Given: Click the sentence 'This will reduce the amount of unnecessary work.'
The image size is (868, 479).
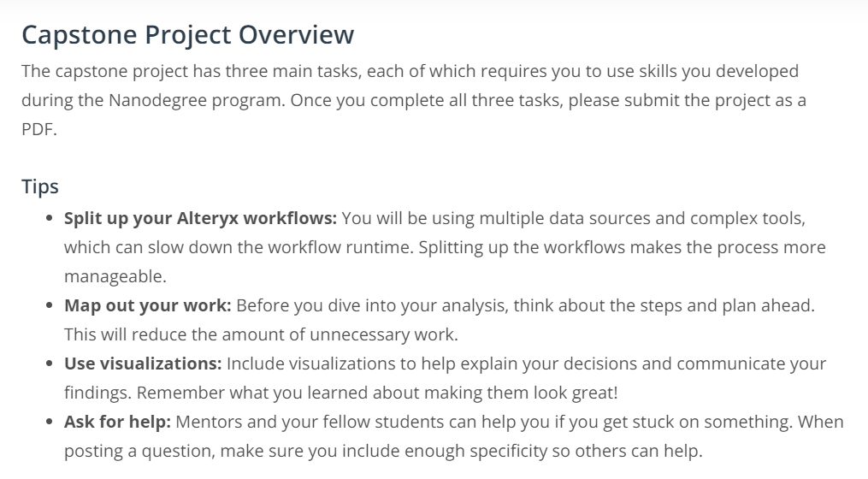Looking at the screenshot, I should pos(259,334).
